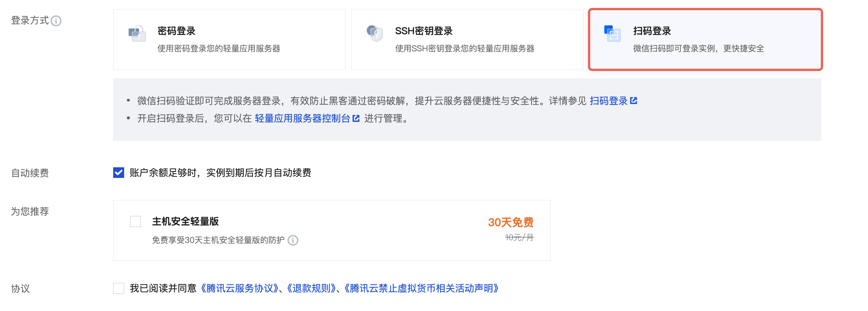
Task: Check the 我已阅读并同意 agreement checkbox
Action: click(118, 288)
